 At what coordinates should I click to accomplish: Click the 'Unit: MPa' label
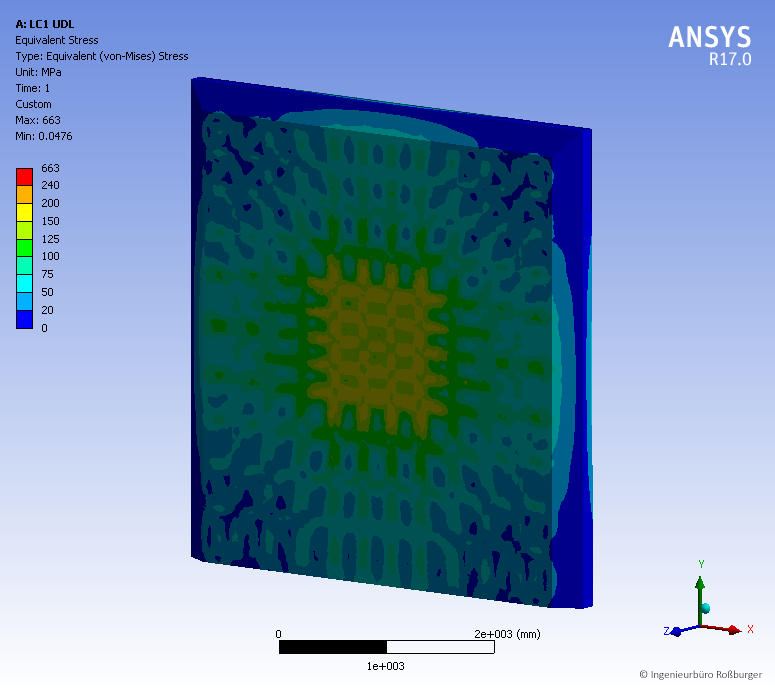(x=39, y=72)
